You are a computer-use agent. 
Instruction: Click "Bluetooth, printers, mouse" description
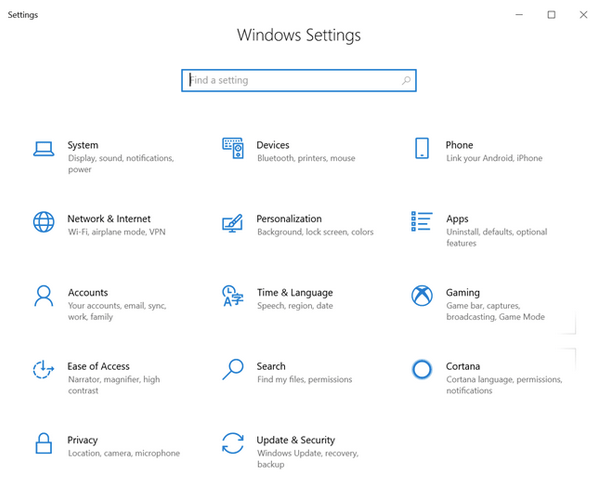click(306, 158)
